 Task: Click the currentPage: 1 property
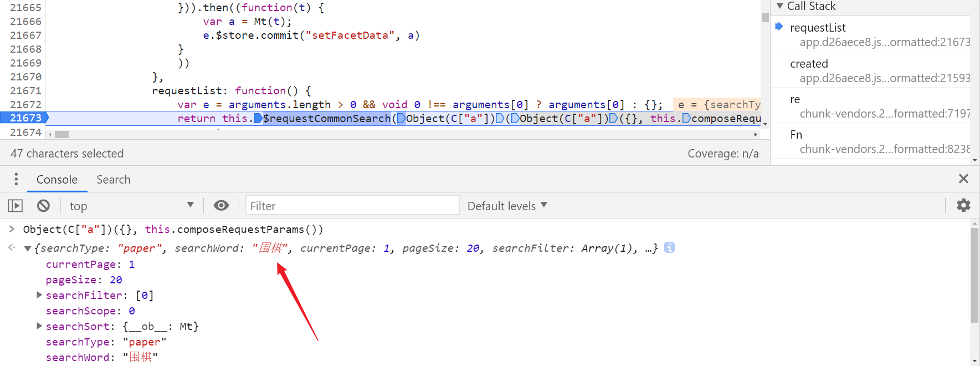click(90, 265)
